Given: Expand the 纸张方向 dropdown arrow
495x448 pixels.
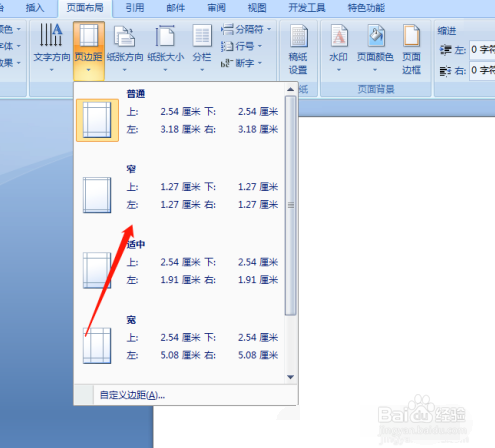Looking at the screenshot, I should pyautogui.click(x=125, y=70).
